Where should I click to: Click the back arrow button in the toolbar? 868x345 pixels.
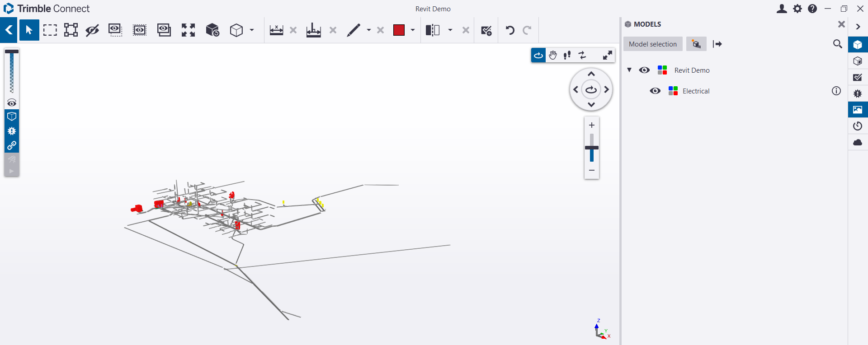(x=9, y=30)
